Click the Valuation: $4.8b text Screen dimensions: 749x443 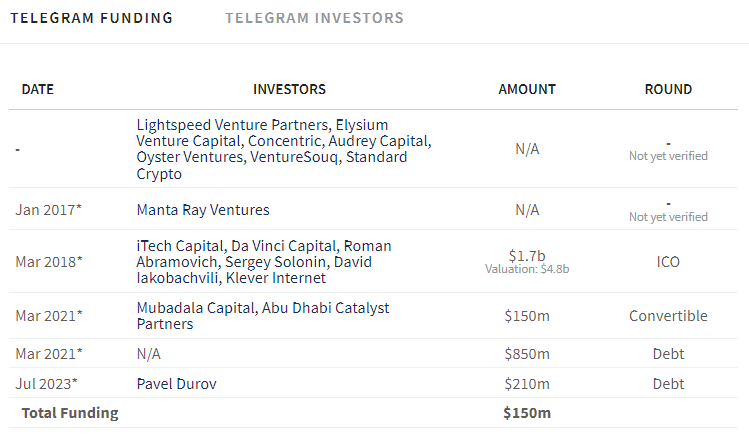tap(527, 269)
